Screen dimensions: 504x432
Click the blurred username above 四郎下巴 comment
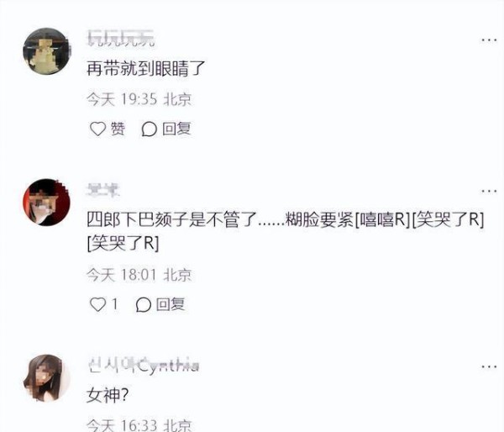click(x=103, y=190)
